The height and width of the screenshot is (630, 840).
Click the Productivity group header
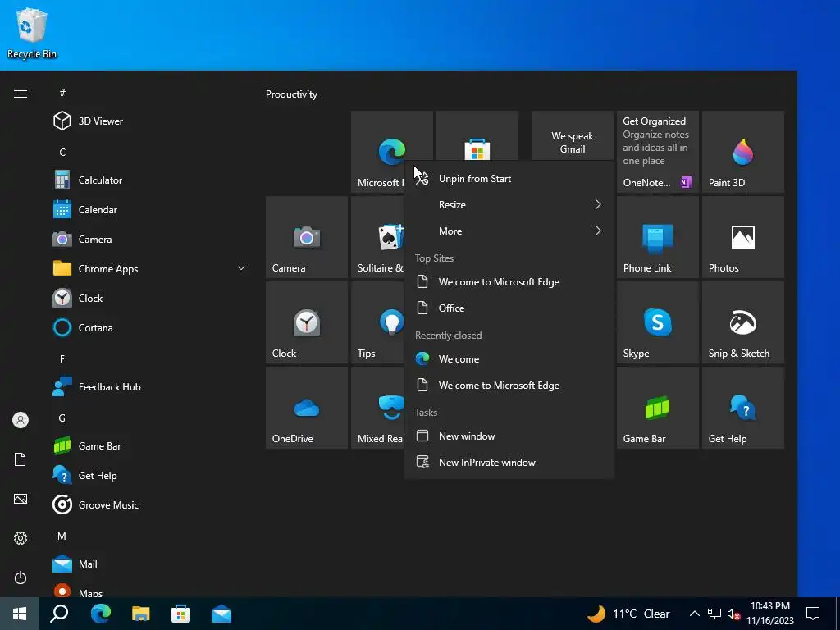click(291, 94)
